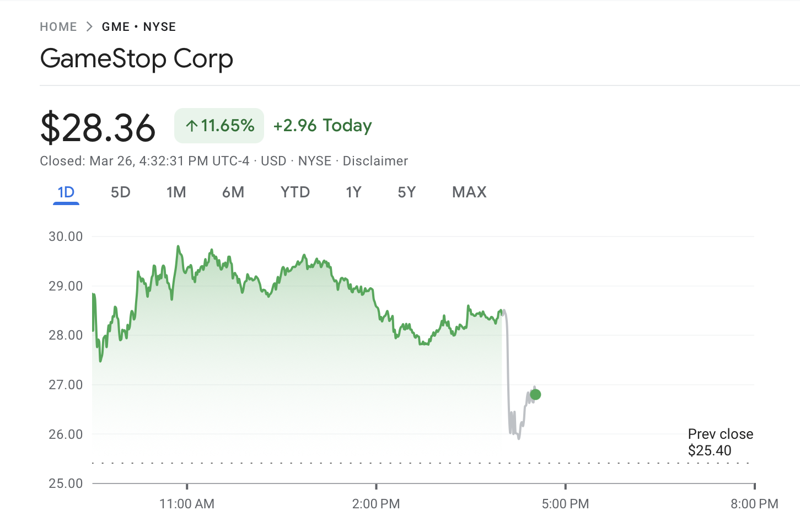Image resolution: width=800 pixels, height=532 pixels.
Task: Click the 2:00 PM time axis label
Action: coord(376,504)
